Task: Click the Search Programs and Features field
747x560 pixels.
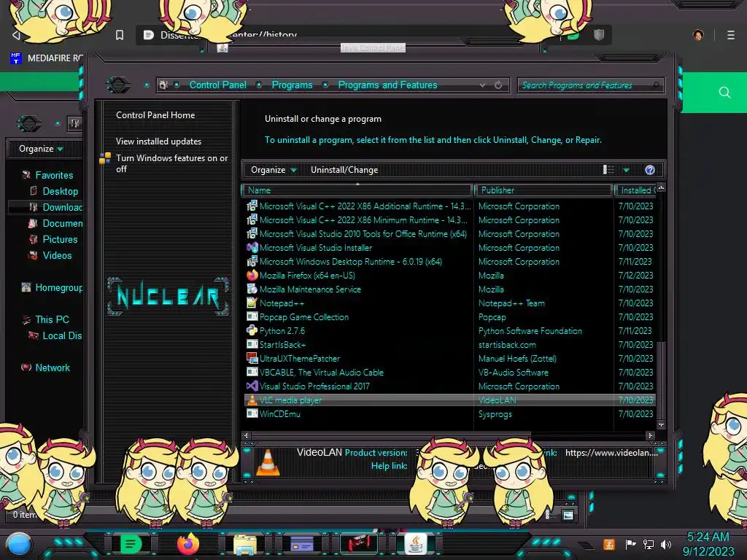Action: pos(590,85)
